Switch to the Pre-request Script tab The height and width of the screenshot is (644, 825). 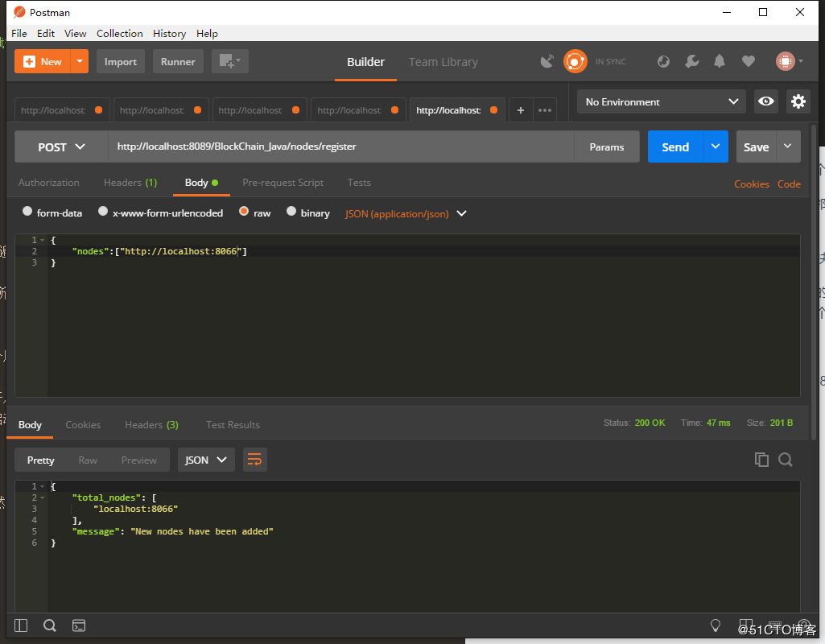283,183
